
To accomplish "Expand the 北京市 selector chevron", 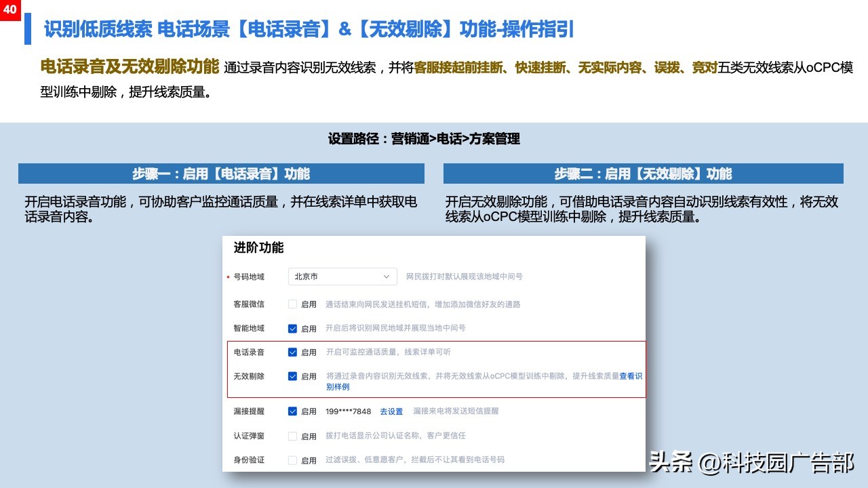I will pos(388,277).
